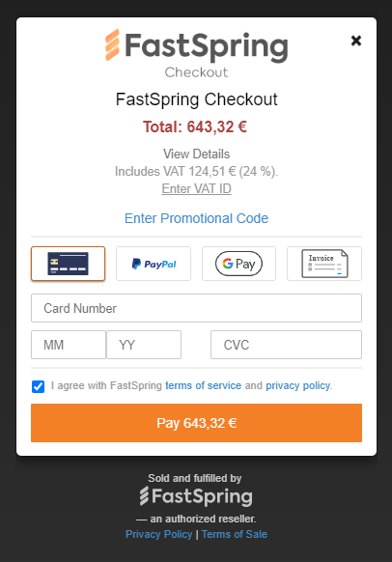Click the CVC security code field

(286, 345)
